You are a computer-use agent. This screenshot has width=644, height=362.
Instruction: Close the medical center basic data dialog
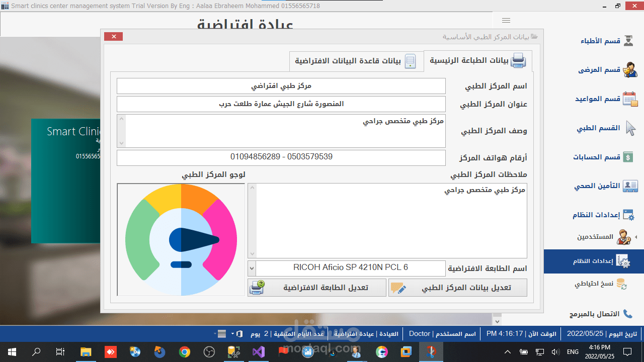coord(114,37)
